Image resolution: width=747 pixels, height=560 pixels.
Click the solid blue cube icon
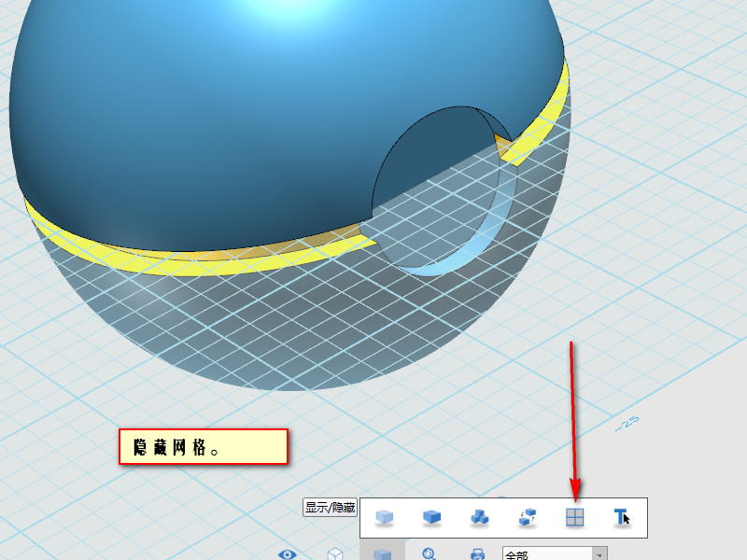(x=431, y=517)
